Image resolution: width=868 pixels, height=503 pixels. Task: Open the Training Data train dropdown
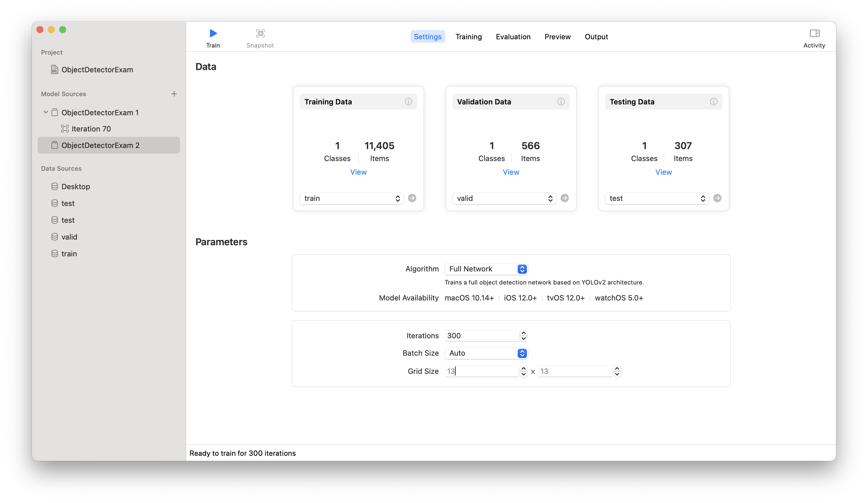click(x=351, y=198)
